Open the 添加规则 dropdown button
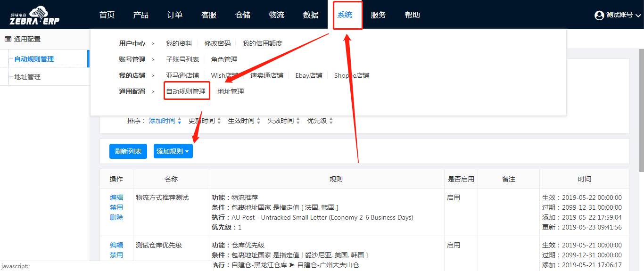Screen dimensions: 644x271 click(173, 151)
